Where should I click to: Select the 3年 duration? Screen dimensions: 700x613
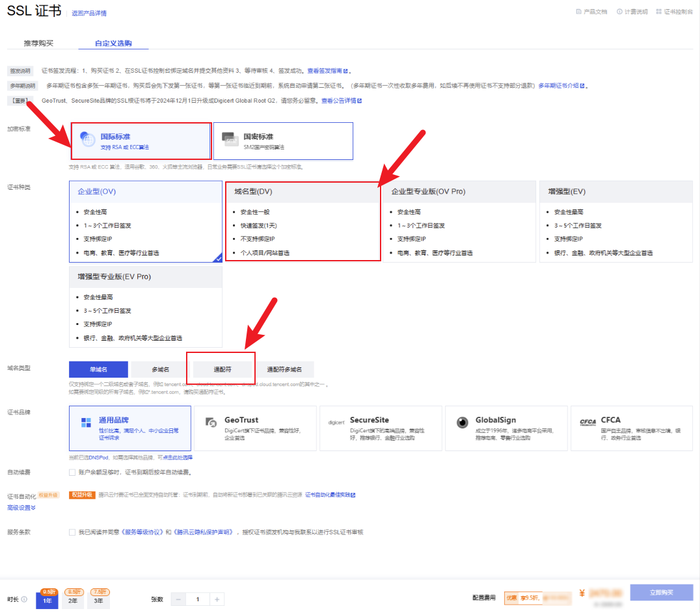pyautogui.click(x=99, y=601)
